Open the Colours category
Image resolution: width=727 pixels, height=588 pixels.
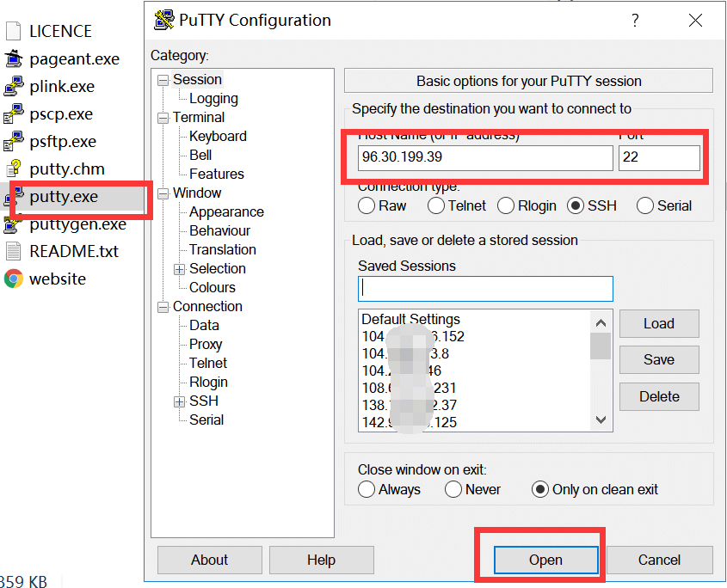(x=213, y=288)
